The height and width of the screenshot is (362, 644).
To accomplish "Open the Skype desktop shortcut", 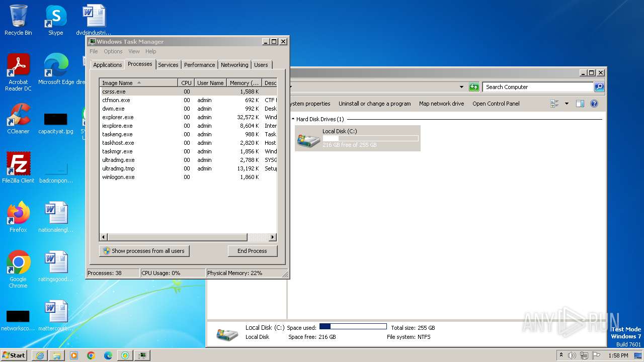I will 55,20.
